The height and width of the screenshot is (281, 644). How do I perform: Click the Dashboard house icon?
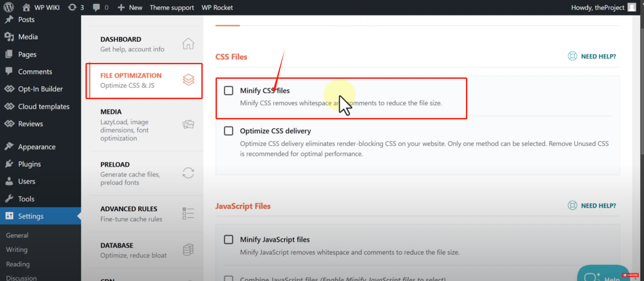[188, 44]
